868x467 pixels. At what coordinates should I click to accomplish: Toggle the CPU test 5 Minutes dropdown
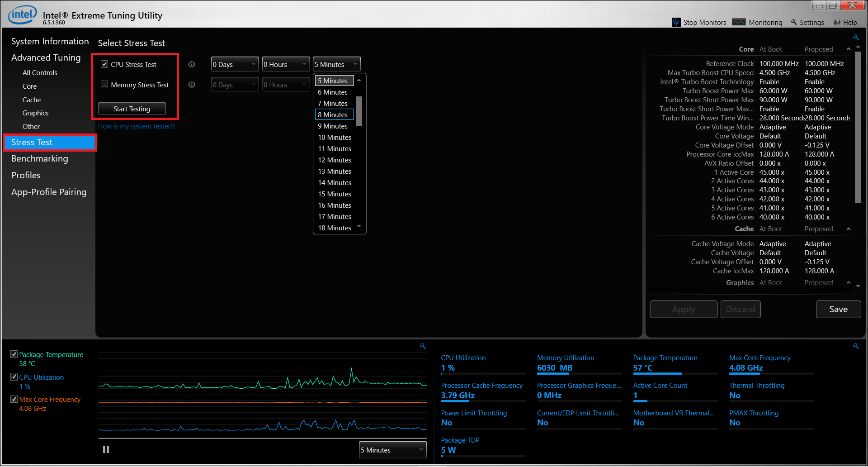click(336, 64)
